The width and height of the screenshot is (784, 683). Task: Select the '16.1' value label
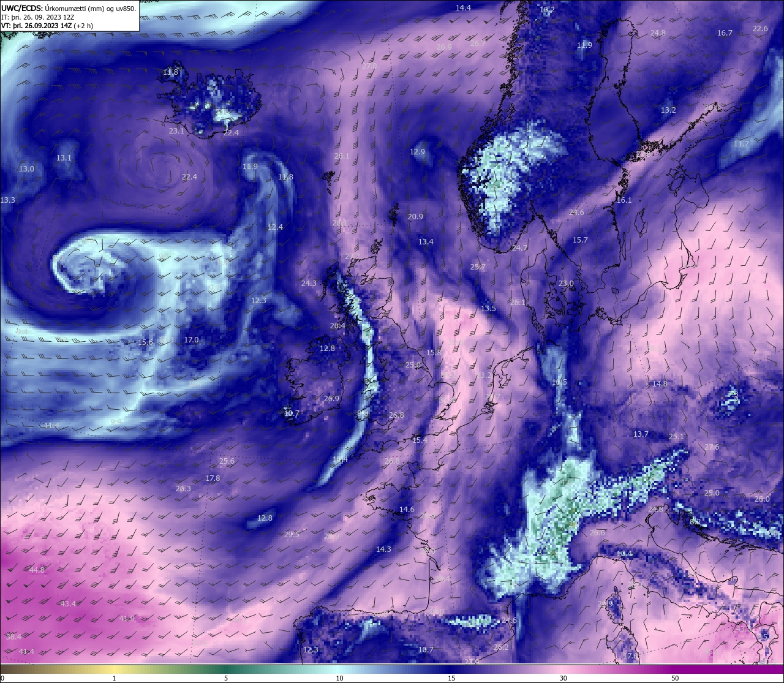coord(624,200)
